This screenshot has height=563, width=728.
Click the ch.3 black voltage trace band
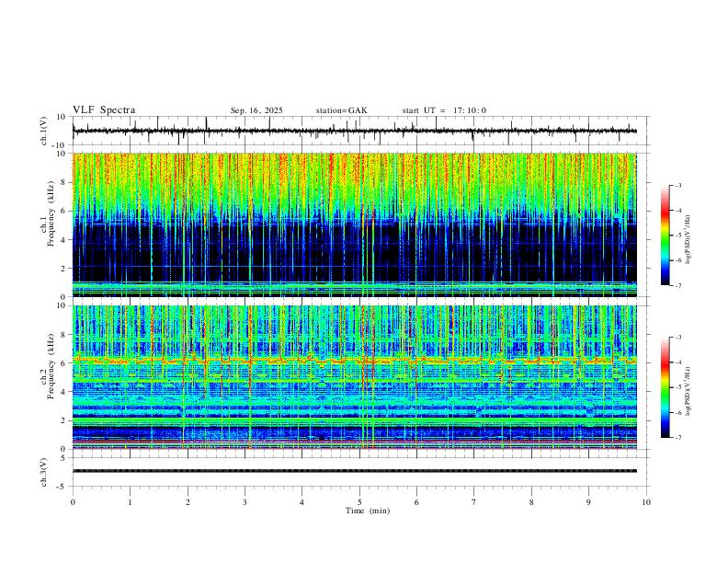354,471
